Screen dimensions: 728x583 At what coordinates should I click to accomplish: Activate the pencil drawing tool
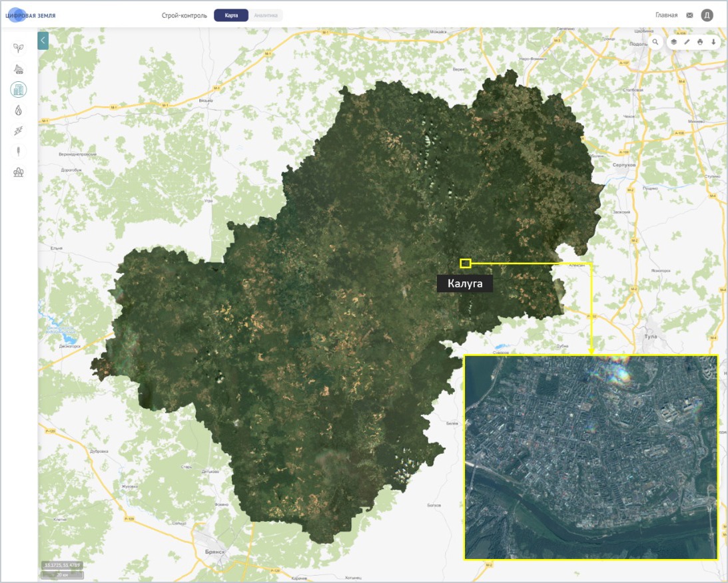687,42
